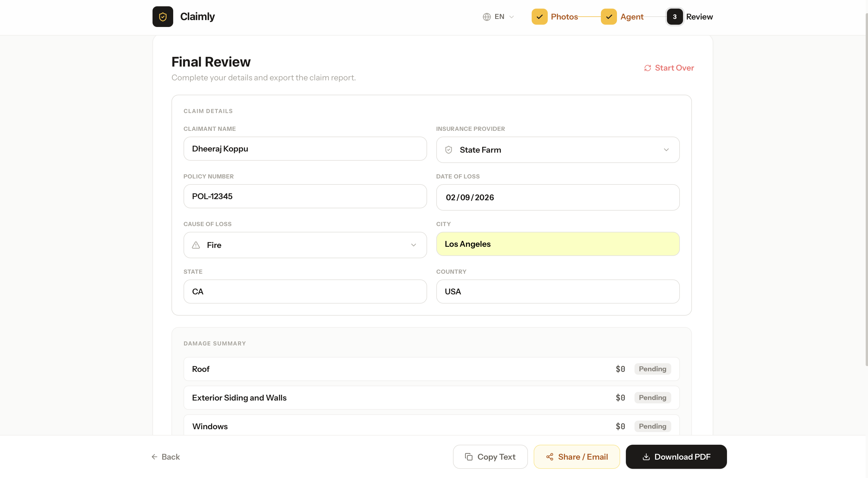
Task: Click the shield icon in Insurance Provider
Action: tap(448, 150)
